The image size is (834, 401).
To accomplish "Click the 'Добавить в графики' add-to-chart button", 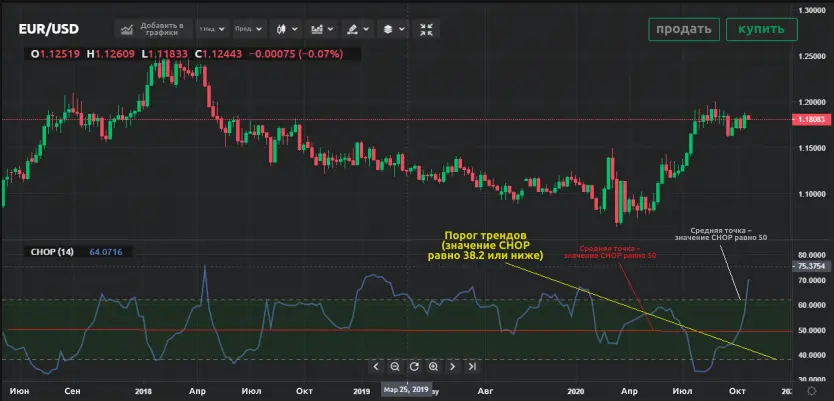I will point(151,29).
